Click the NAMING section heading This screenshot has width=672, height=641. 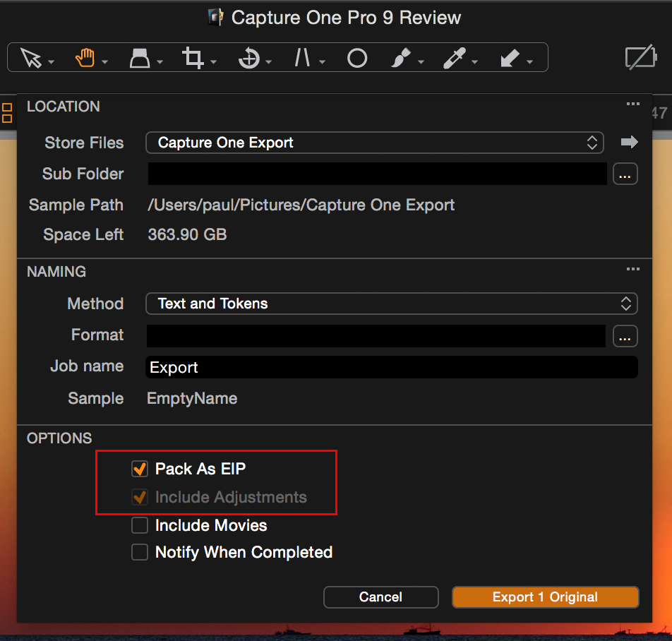coord(56,272)
